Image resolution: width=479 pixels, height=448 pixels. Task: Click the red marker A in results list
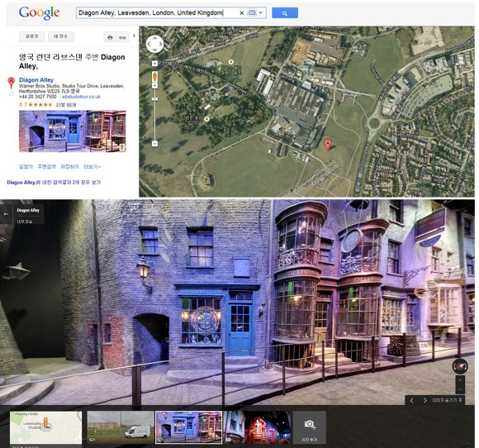tap(11, 83)
